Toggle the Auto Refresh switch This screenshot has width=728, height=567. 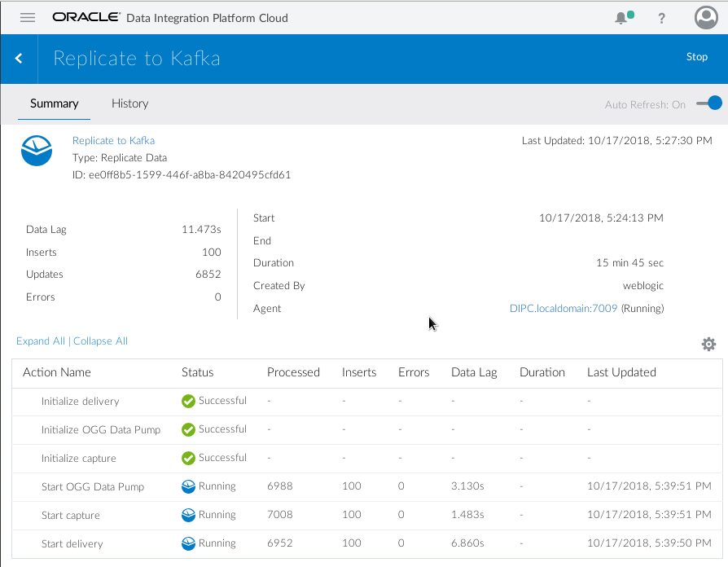(709, 103)
